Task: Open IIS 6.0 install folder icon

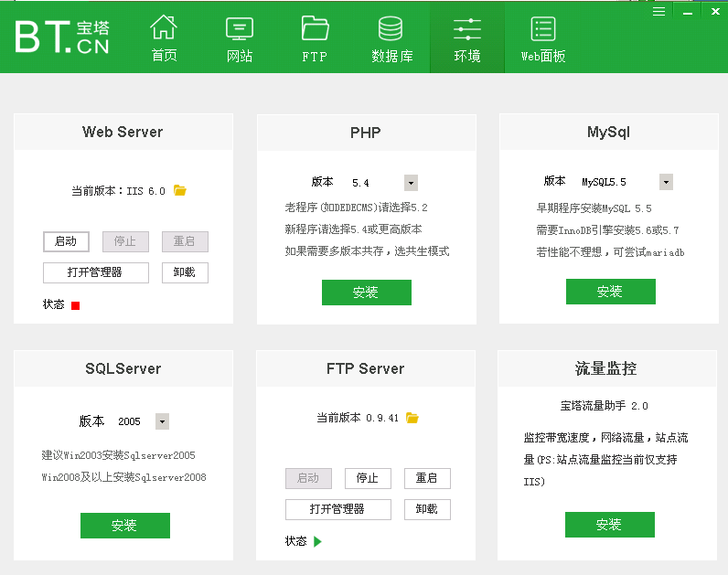Action: tap(180, 190)
